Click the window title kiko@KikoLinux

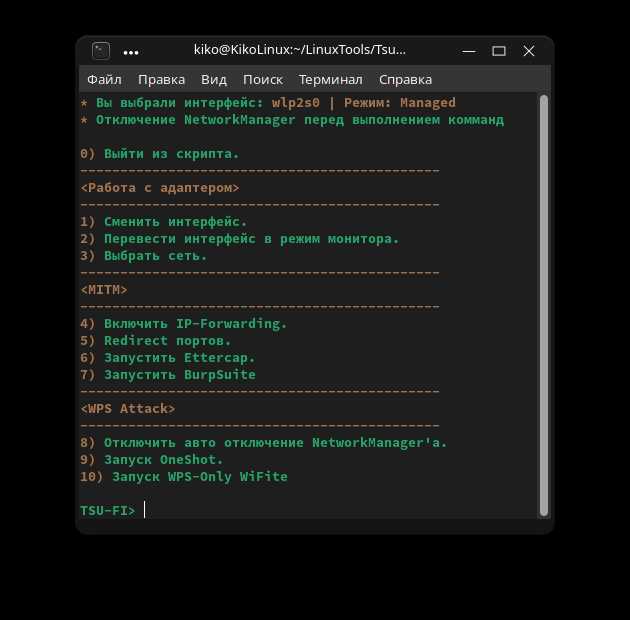(299, 50)
